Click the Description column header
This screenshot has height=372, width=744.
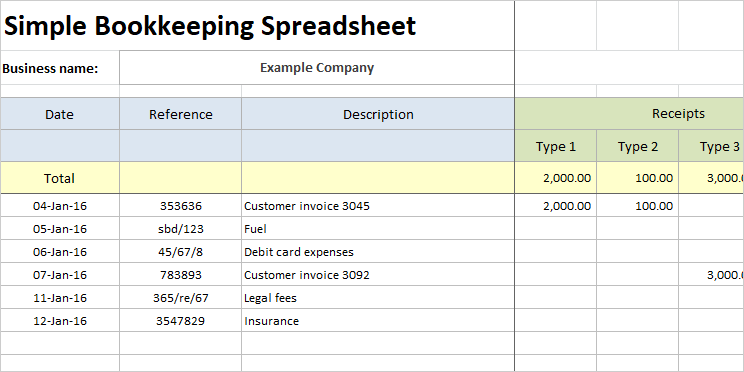378,114
